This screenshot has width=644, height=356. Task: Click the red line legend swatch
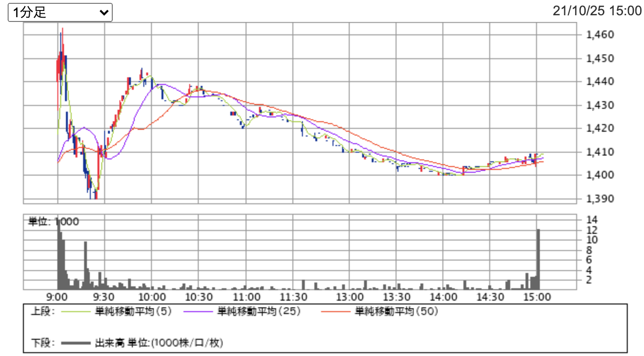coord(335,312)
